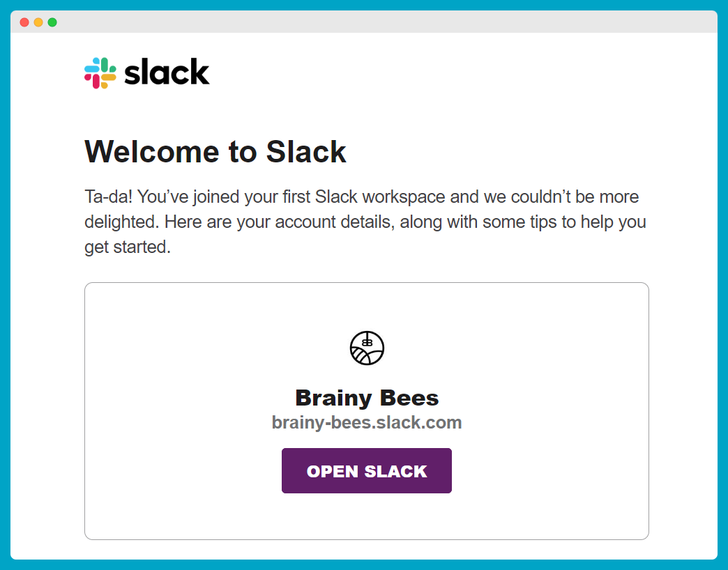The image size is (728, 570).
Task: Click "get started." ending the intro paragraph
Action: pyautogui.click(x=128, y=247)
